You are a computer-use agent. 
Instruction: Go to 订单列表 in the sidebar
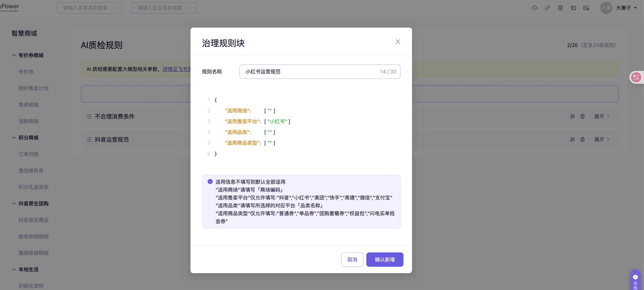click(x=28, y=154)
